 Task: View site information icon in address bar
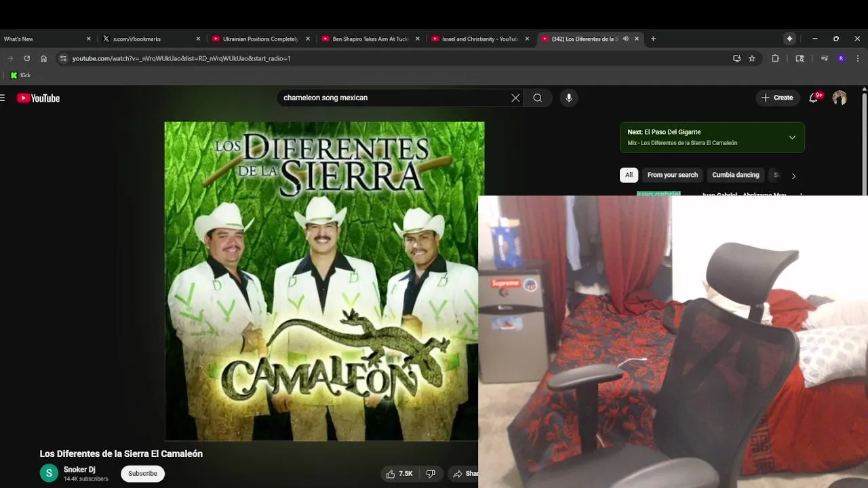click(x=63, y=58)
